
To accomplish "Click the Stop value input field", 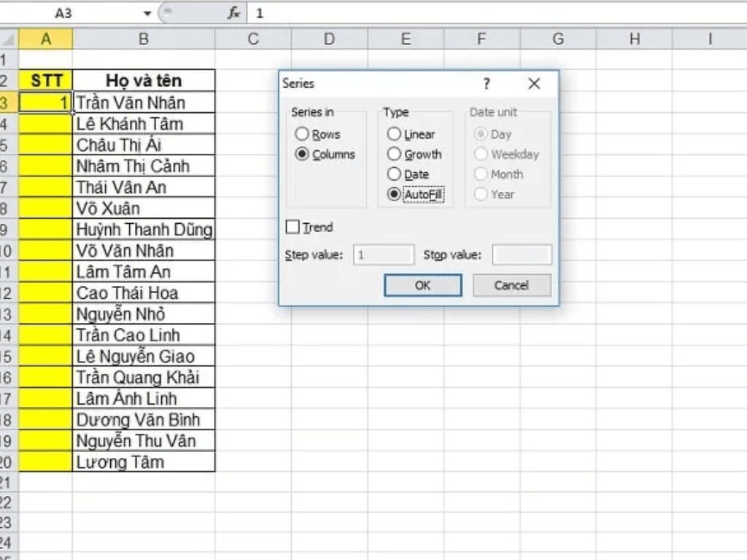I will (x=522, y=255).
